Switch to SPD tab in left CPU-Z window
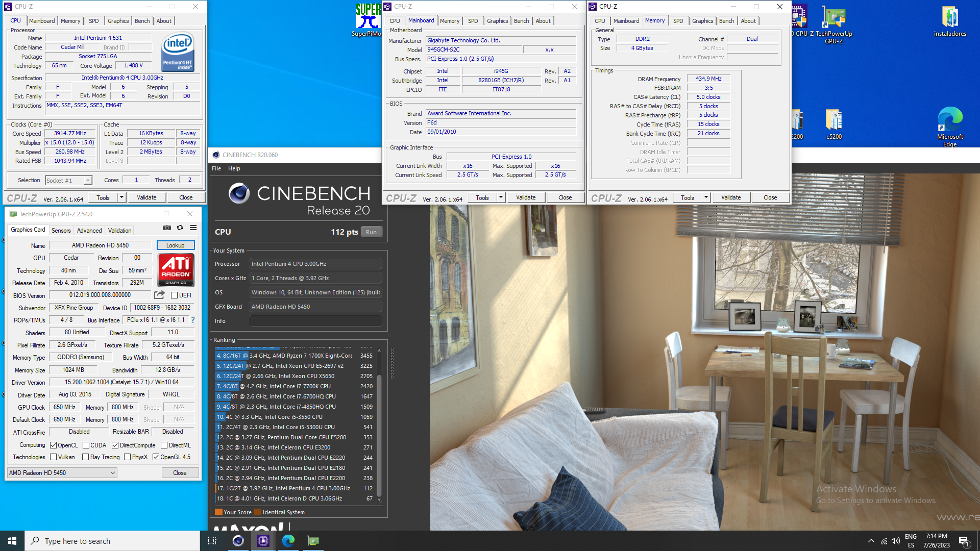 93,21
